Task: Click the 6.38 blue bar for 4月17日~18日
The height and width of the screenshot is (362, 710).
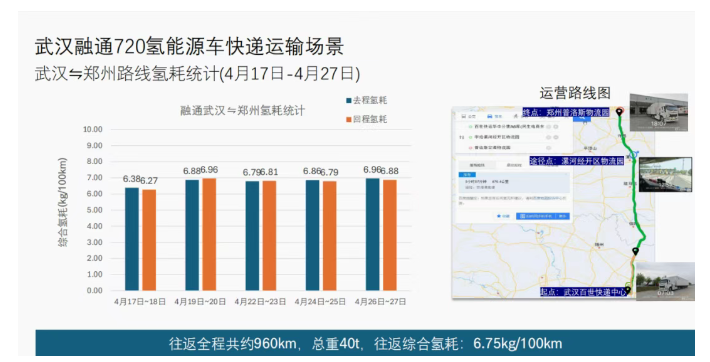Action: pyautogui.click(x=132, y=239)
